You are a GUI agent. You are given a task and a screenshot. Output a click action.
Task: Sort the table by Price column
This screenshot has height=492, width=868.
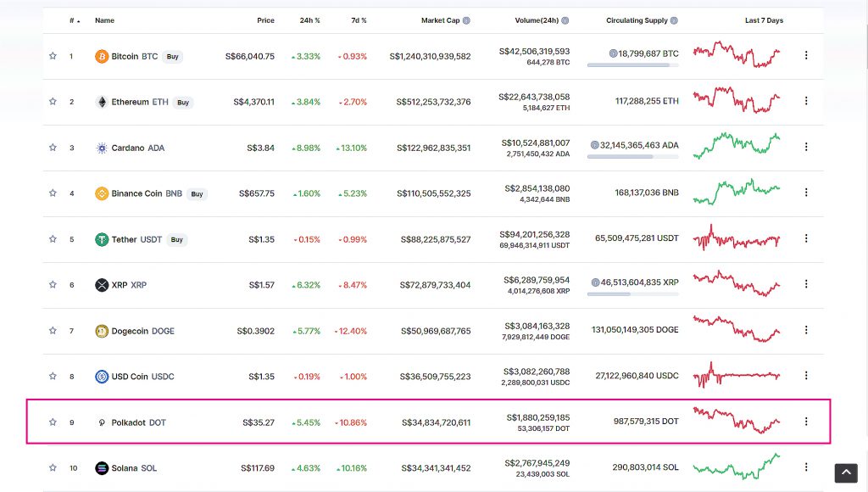265,20
